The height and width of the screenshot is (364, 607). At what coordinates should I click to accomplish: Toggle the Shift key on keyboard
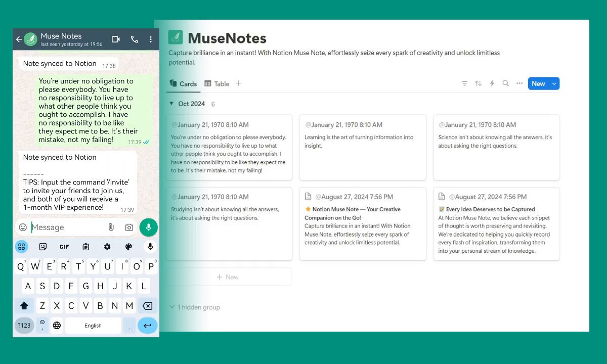(24, 305)
